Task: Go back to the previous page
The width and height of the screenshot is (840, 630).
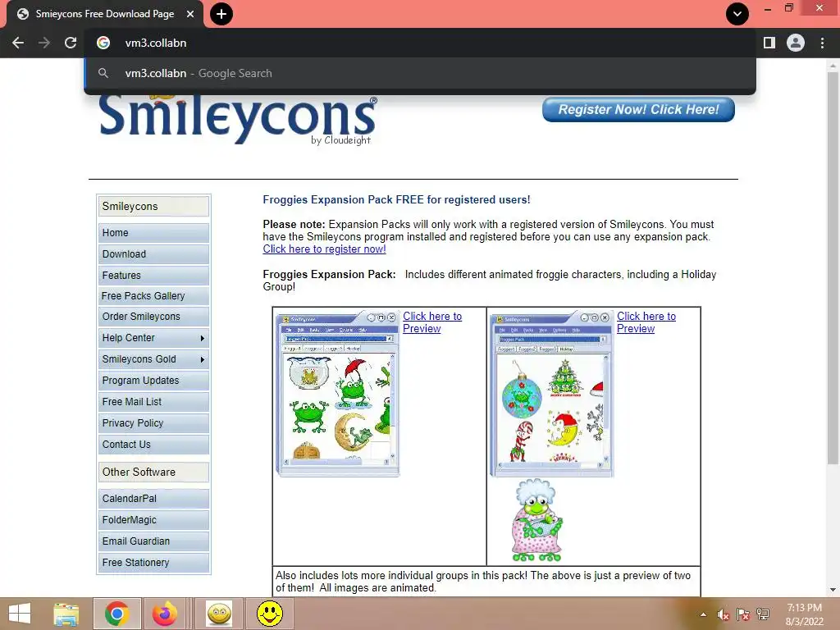Action: pyautogui.click(x=18, y=43)
